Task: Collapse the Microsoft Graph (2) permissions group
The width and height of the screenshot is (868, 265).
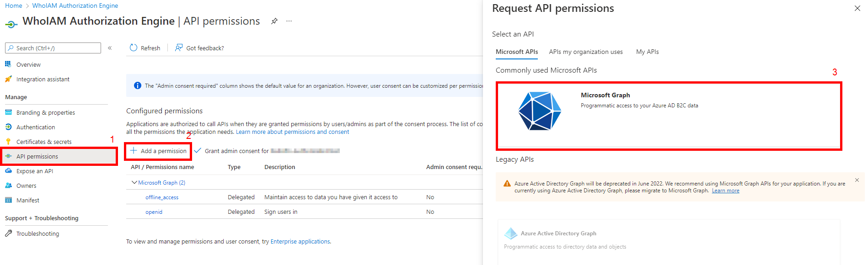Action: pyautogui.click(x=134, y=182)
